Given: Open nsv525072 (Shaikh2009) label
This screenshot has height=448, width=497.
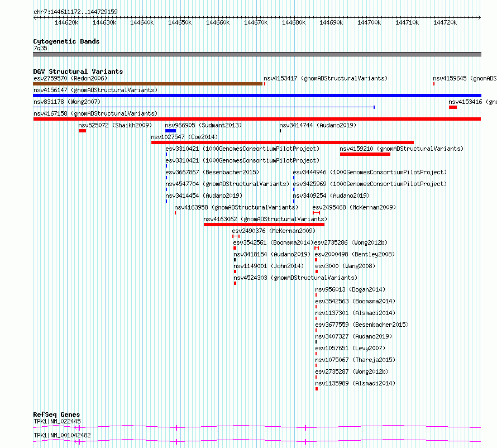Looking at the screenshot, I should tap(115, 125).
